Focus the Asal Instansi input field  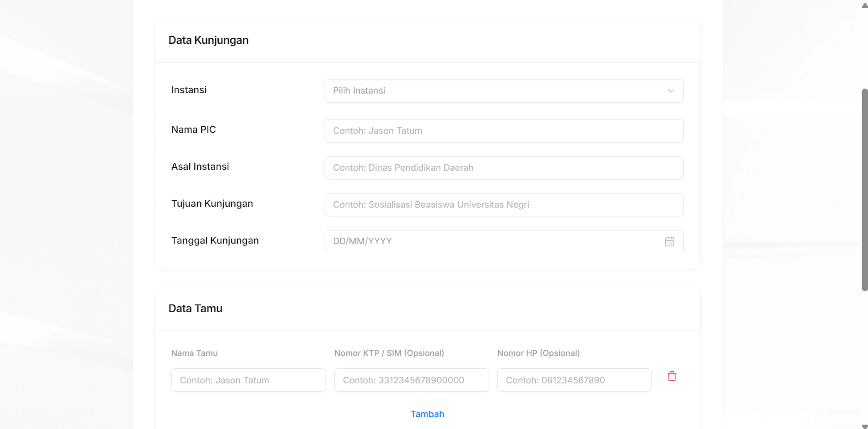coord(504,168)
